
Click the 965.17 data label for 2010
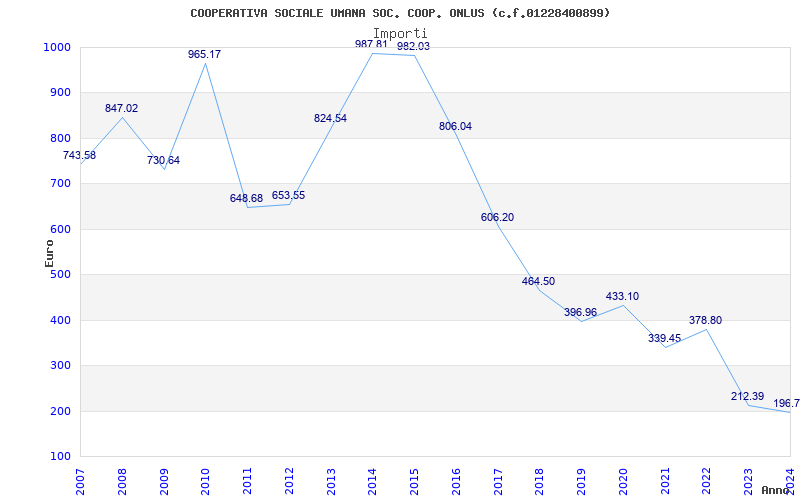pyautogui.click(x=204, y=54)
